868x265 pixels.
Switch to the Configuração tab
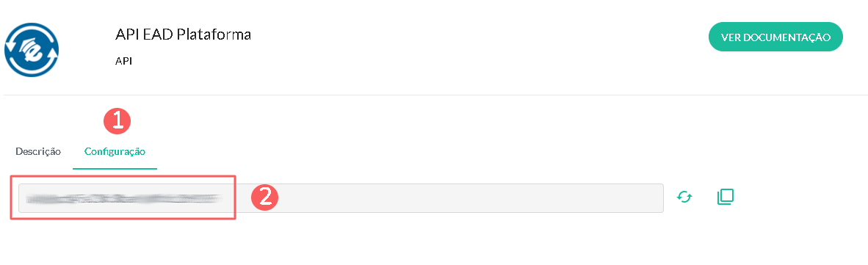115,151
